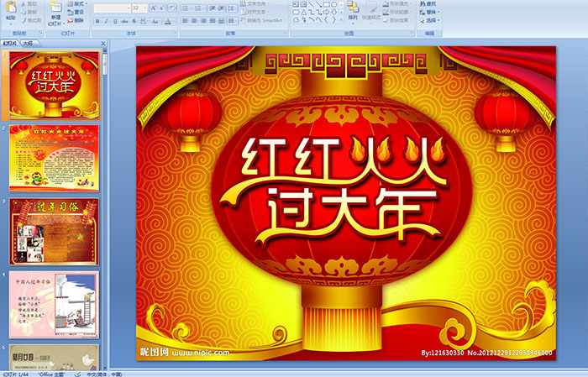This screenshot has height=377, width=588.
Task: Click the increase indent icon
Action: pyautogui.click(x=221, y=8)
